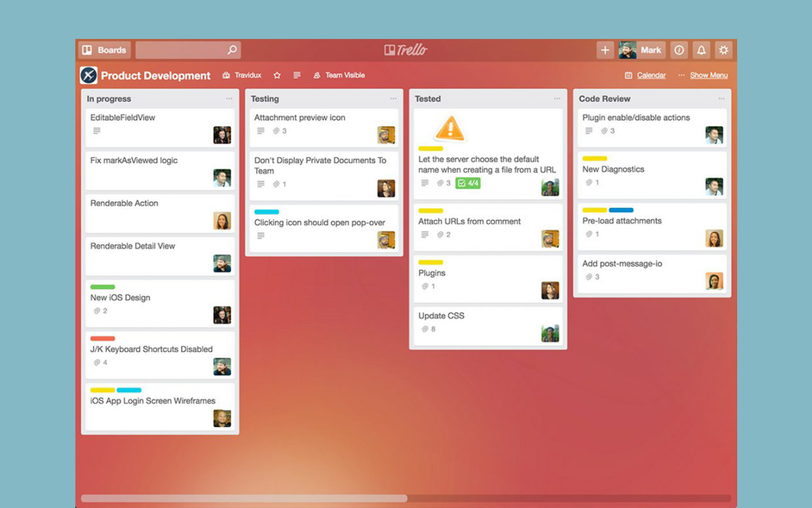This screenshot has height=508, width=812.
Task: Open the notifications bell icon
Action: click(701, 50)
